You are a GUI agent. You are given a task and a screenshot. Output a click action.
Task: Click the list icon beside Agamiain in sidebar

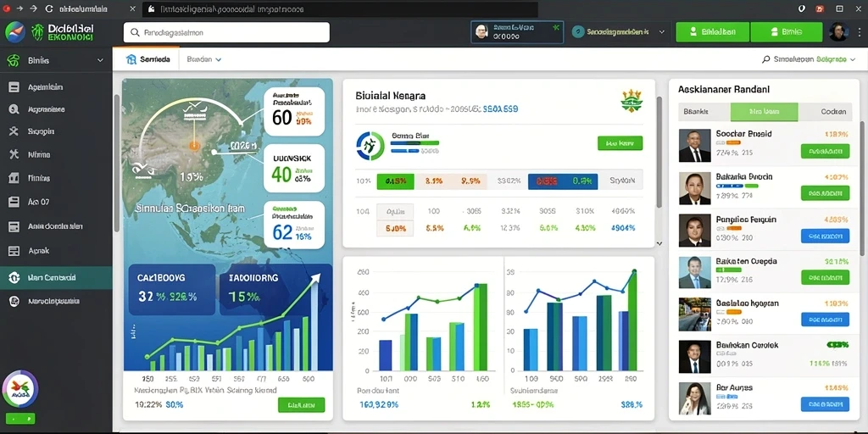pos(14,87)
